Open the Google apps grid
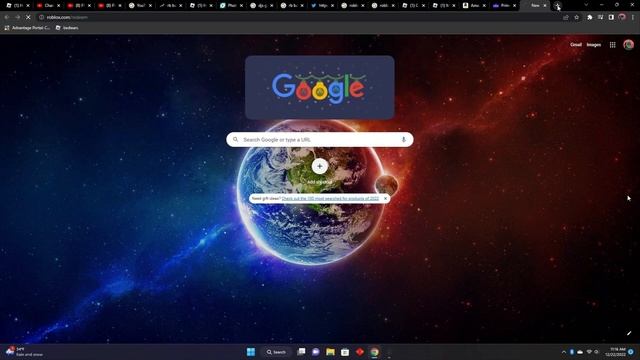640x360 pixels. pyautogui.click(x=613, y=45)
